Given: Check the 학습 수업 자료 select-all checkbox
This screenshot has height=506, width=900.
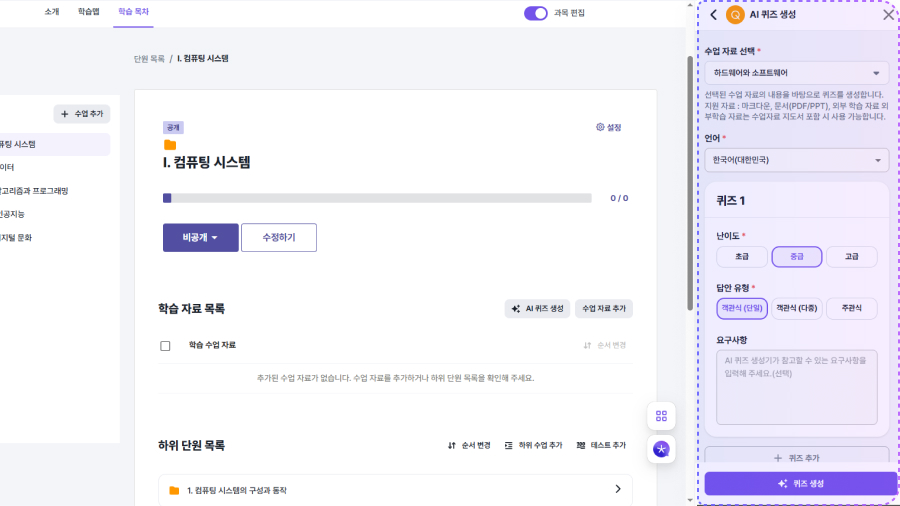Looking at the screenshot, I should pyautogui.click(x=165, y=345).
